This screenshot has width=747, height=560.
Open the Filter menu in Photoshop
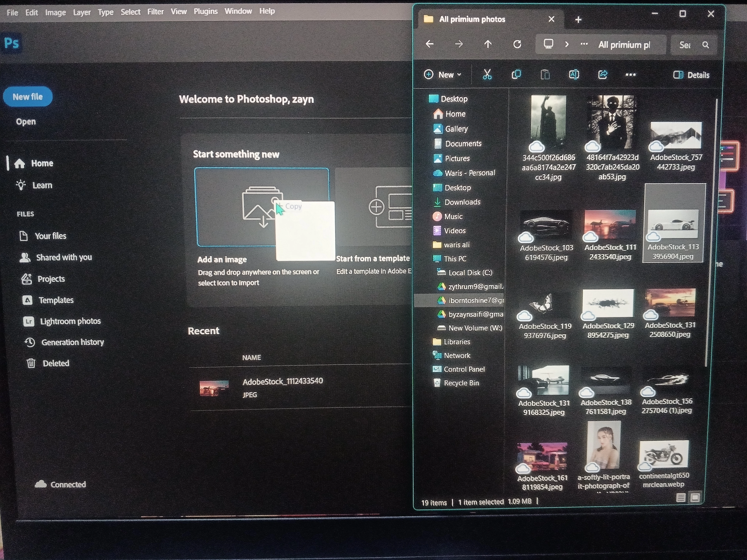point(155,12)
